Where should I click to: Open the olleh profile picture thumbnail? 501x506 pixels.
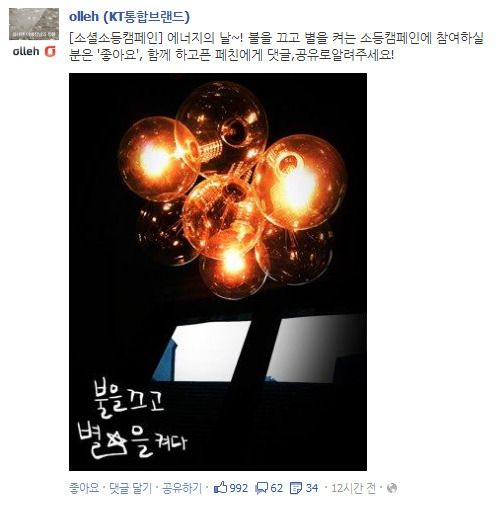[x=34, y=24]
